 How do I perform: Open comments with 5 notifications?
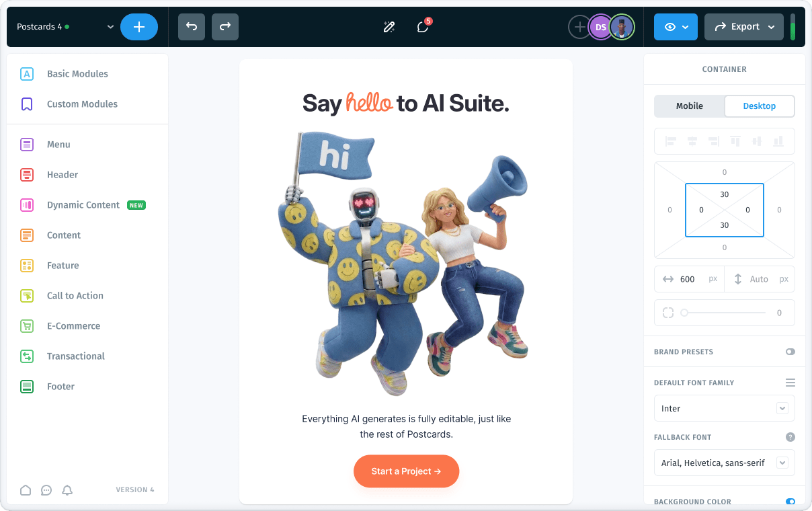click(x=423, y=27)
